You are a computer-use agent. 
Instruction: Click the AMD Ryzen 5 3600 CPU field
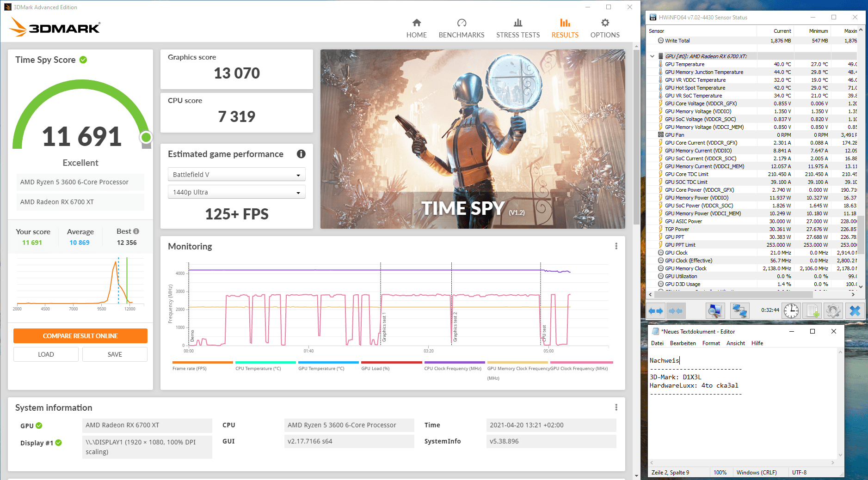pyautogui.click(x=349, y=425)
